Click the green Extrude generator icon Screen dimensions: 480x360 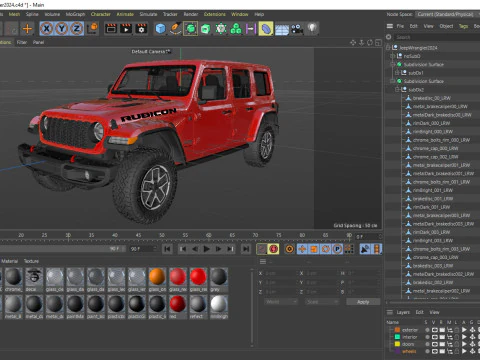point(205,29)
